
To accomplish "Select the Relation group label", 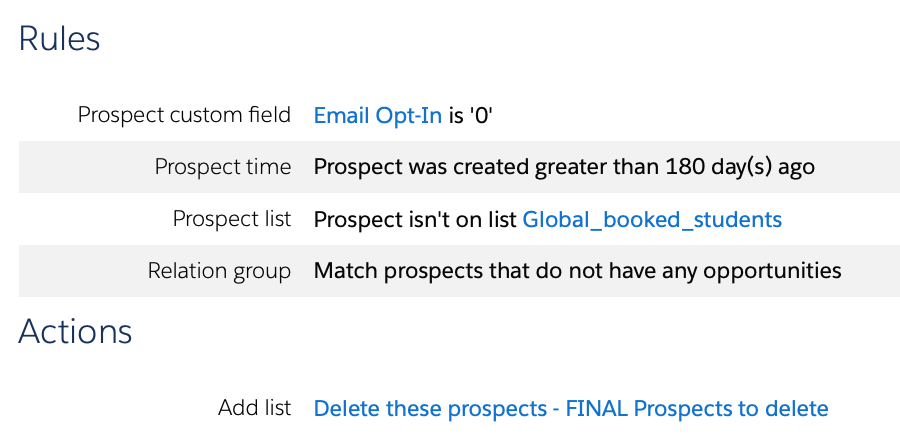I will 219,271.
